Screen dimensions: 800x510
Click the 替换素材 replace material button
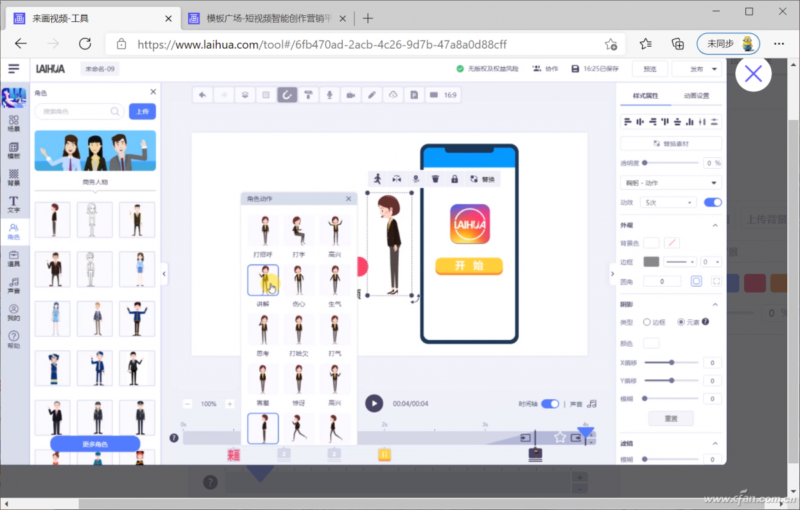click(x=670, y=143)
